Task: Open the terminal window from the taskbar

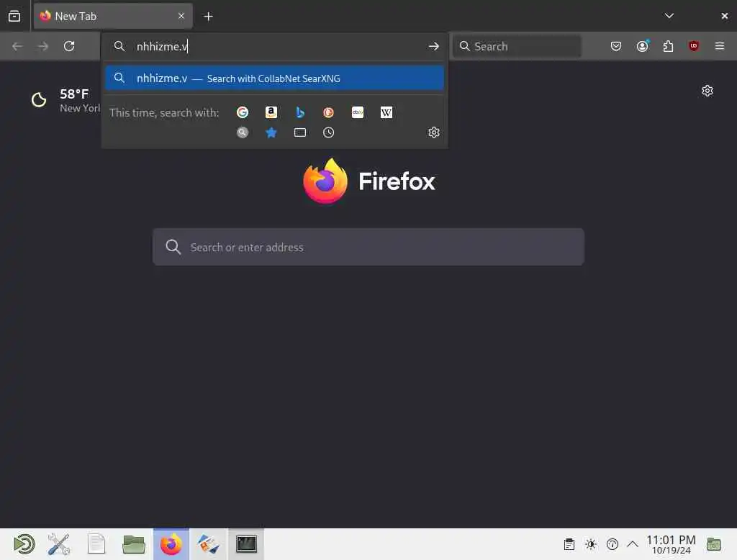Action: coord(246,544)
